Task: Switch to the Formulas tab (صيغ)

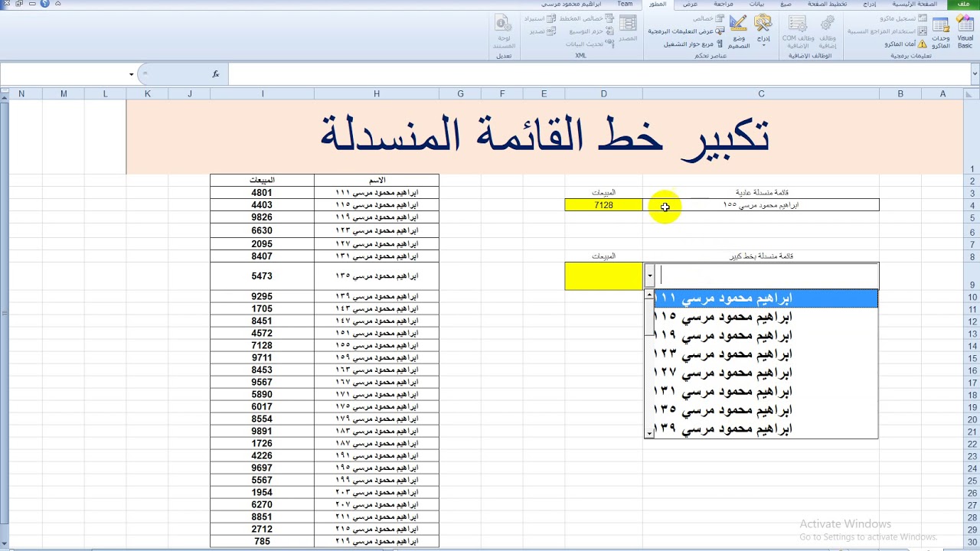Action: [786, 4]
